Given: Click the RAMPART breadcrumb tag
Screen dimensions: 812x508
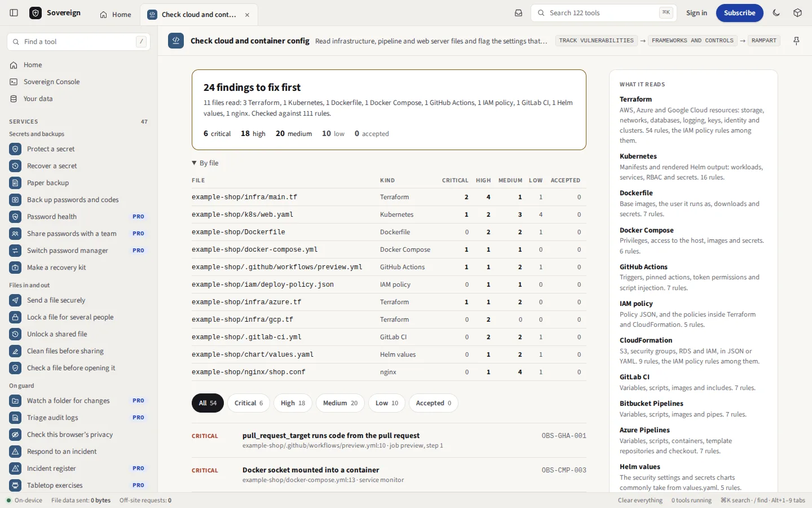Looking at the screenshot, I should (764, 41).
